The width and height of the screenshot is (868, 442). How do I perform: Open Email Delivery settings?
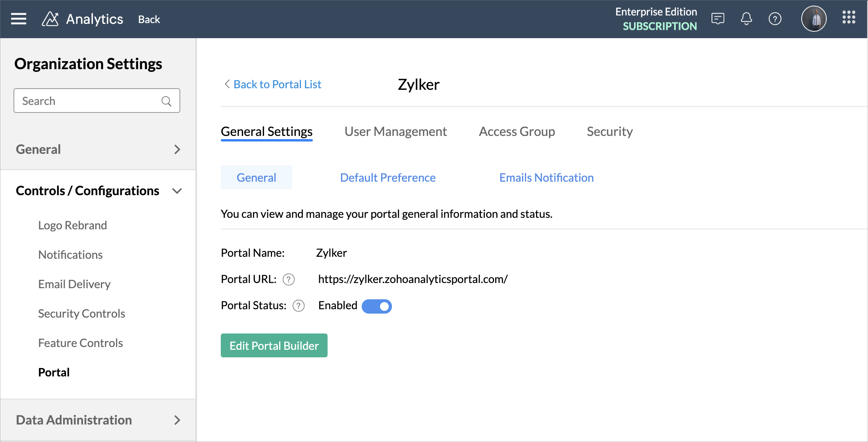pos(74,284)
